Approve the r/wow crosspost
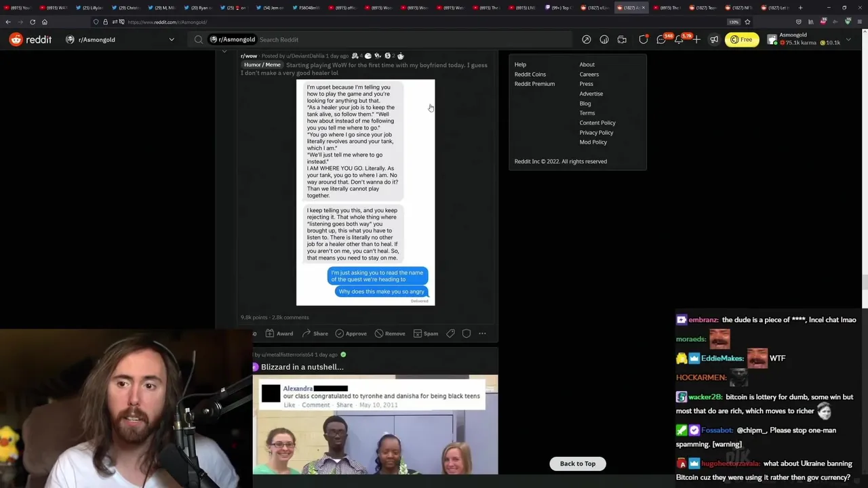 [351, 333]
